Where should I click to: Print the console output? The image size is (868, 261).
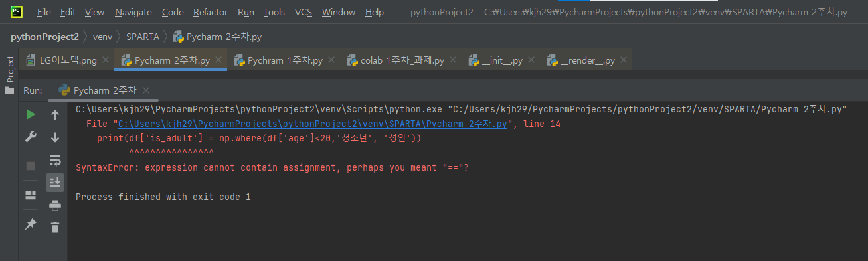[55, 205]
